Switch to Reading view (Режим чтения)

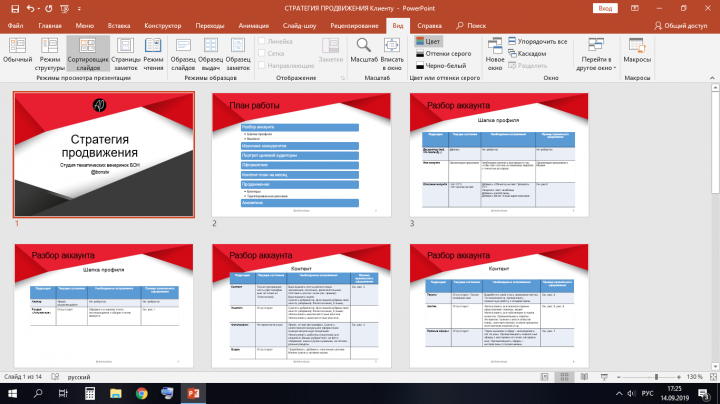pyautogui.click(x=153, y=54)
